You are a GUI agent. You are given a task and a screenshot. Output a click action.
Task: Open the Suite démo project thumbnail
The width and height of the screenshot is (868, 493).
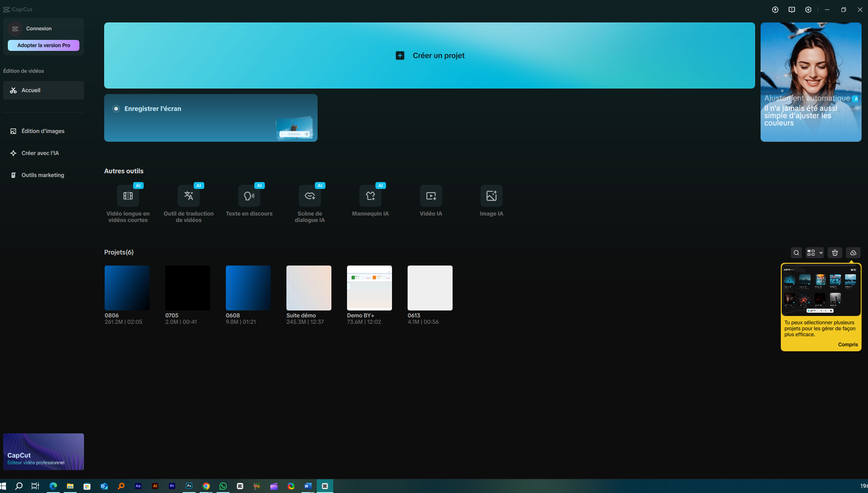click(309, 288)
